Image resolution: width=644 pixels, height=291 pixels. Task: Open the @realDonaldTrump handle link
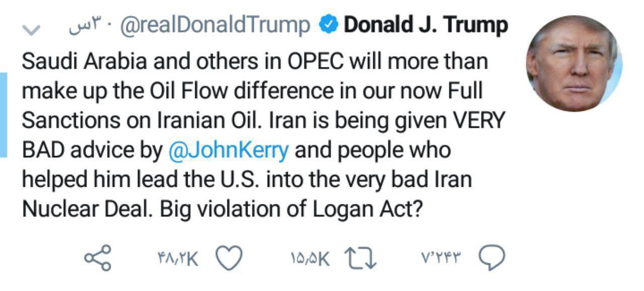click(x=215, y=26)
